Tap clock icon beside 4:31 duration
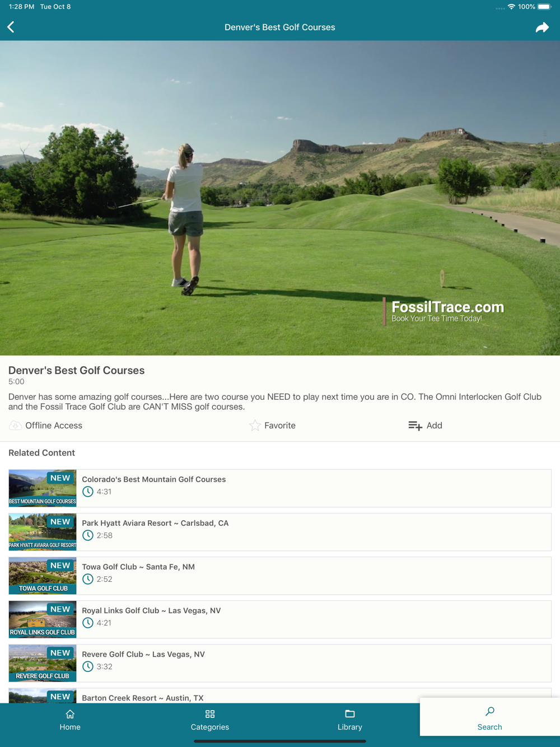 88,492
